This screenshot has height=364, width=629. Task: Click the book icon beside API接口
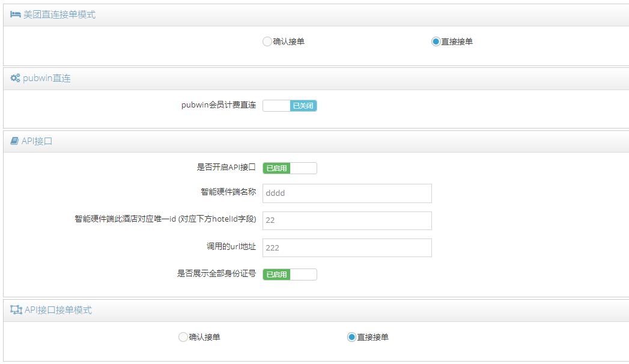pyautogui.click(x=14, y=141)
